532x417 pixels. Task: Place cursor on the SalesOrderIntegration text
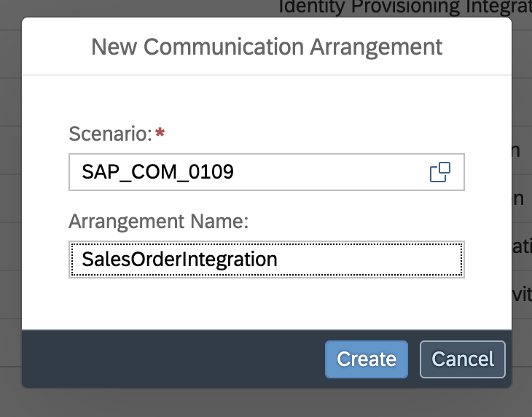pyautogui.click(x=179, y=260)
